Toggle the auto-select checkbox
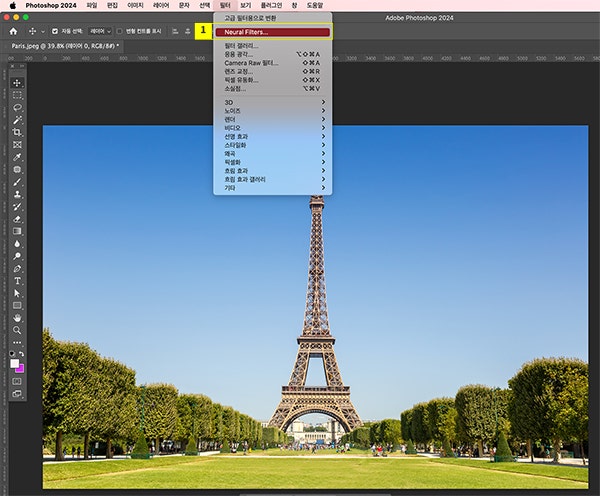 coord(55,31)
